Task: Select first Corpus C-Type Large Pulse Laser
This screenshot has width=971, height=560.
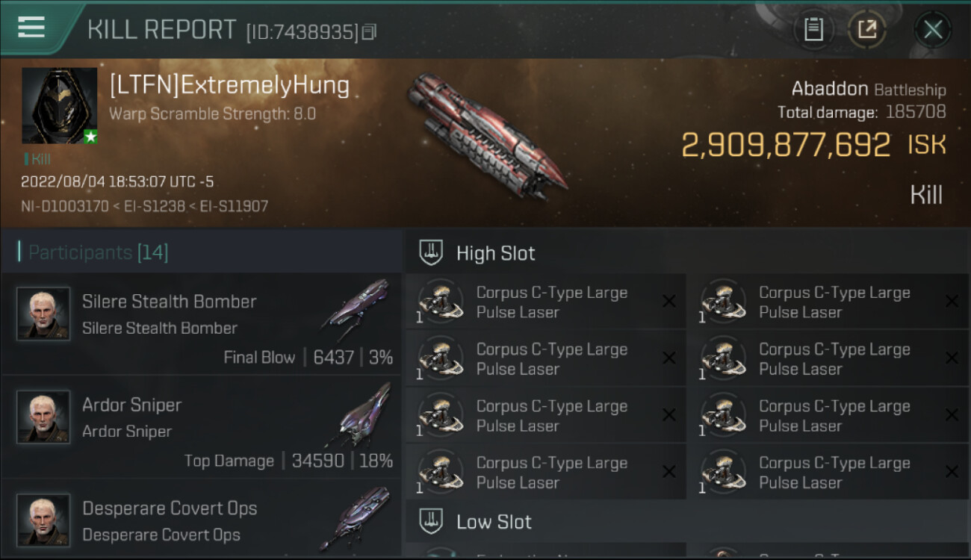Action: point(545,302)
